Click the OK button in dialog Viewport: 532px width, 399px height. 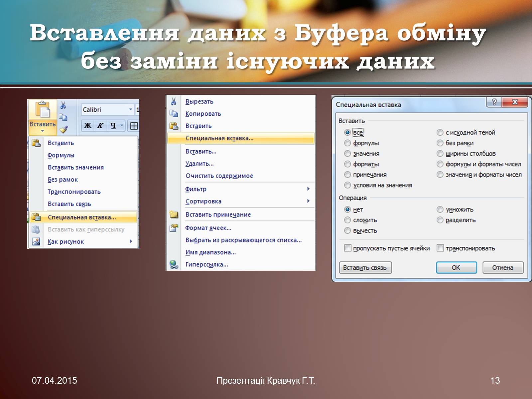click(x=456, y=268)
